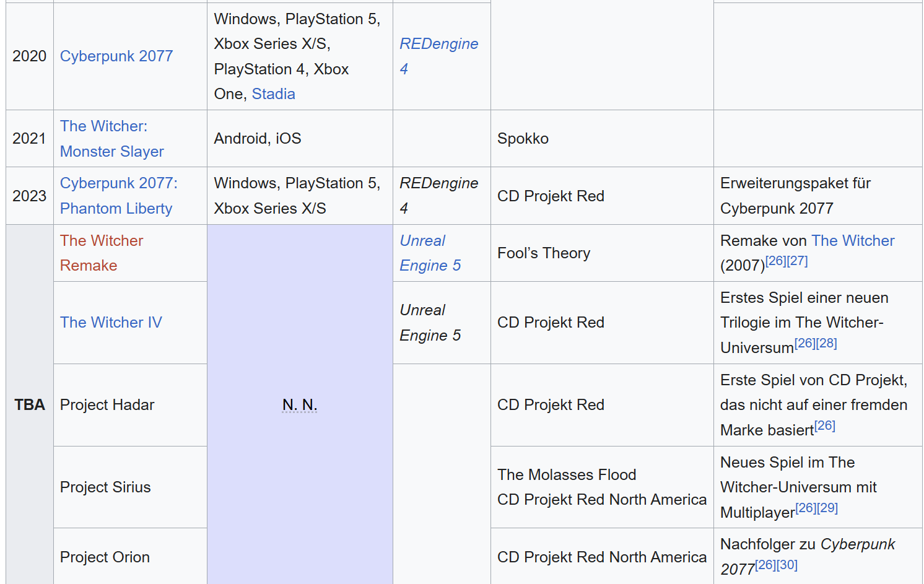Follow The Witcher link in remake note

[853, 240]
